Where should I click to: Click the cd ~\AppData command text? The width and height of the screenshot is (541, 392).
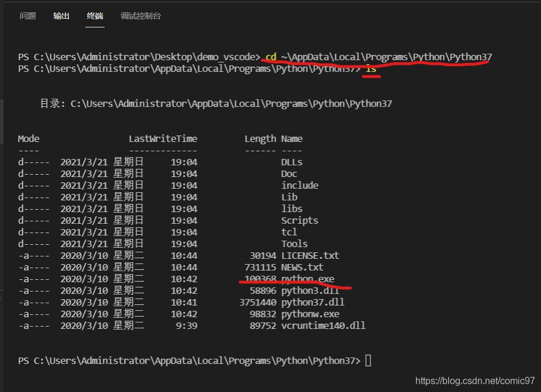(379, 57)
